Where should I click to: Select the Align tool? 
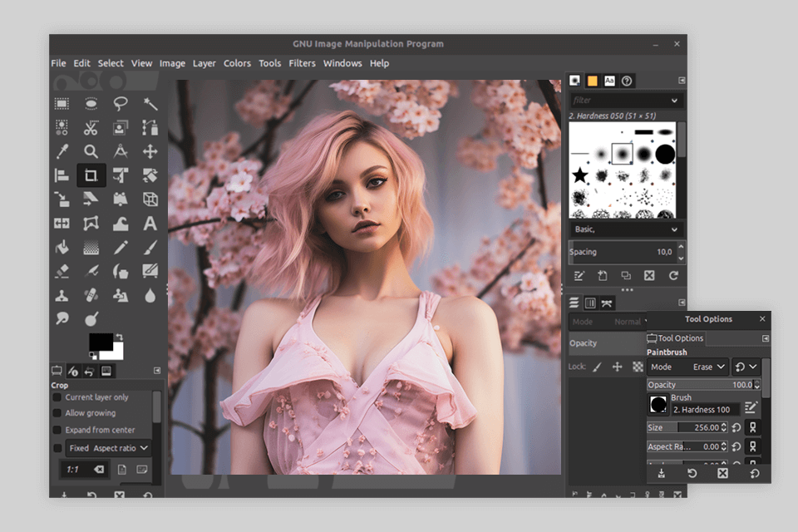62,175
